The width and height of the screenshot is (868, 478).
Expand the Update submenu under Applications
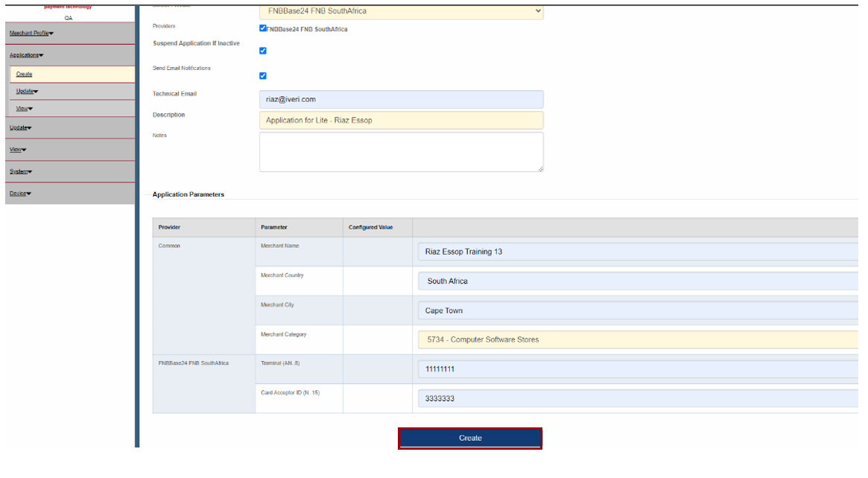coord(27,92)
